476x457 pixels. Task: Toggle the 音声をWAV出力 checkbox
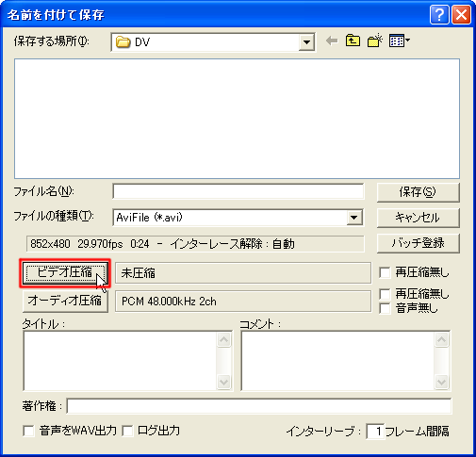click(28, 431)
